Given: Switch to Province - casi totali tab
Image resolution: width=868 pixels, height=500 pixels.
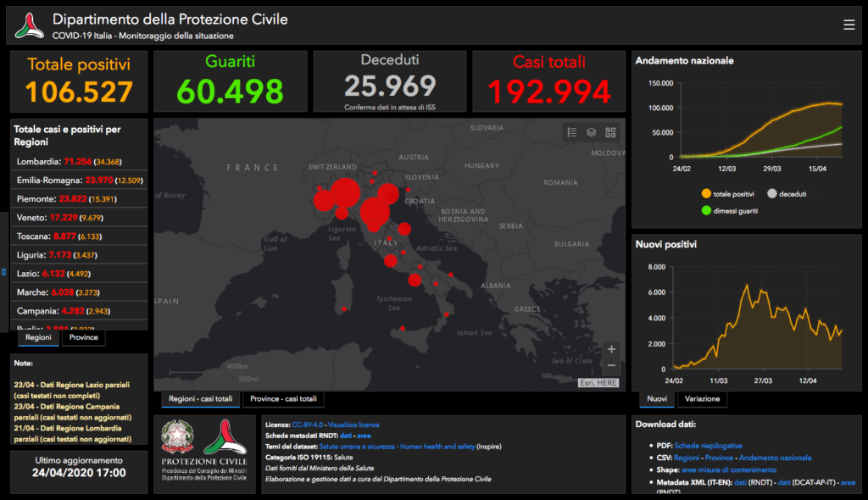Looking at the screenshot, I should pos(283,398).
